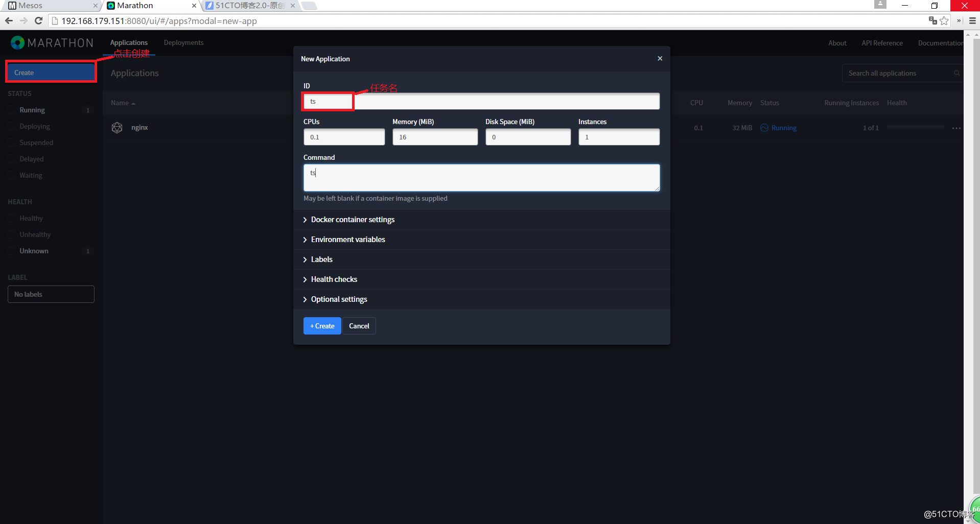Screen dimensions: 980x524
Task: Click the Disk Space (MiB) field
Action: (528, 137)
